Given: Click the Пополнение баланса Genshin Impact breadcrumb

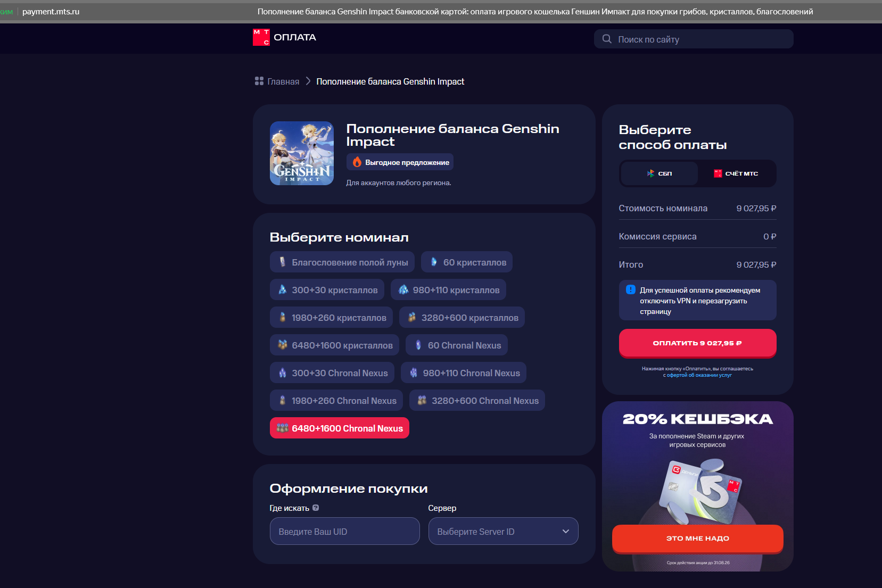Looking at the screenshot, I should (x=390, y=81).
